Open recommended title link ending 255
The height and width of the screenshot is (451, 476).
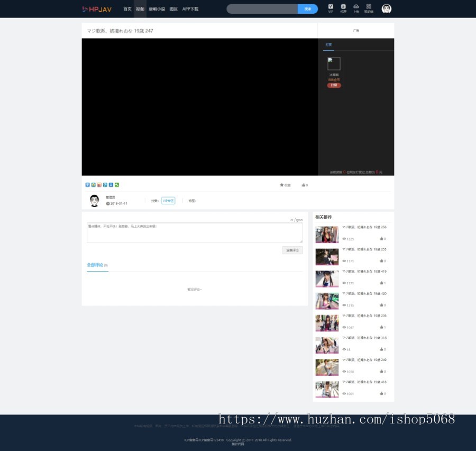pyautogui.click(x=364, y=249)
